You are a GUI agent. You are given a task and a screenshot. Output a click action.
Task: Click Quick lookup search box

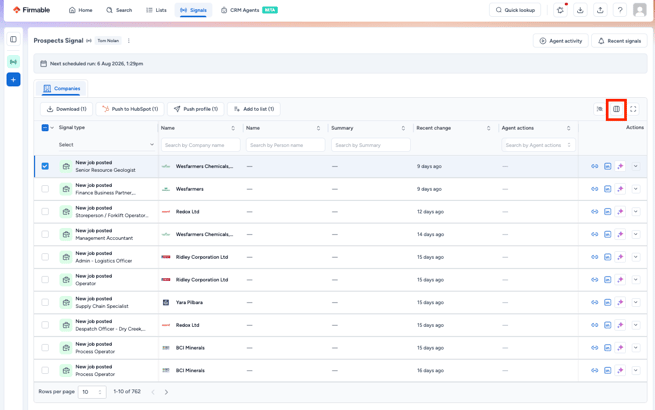tap(515, 10)
